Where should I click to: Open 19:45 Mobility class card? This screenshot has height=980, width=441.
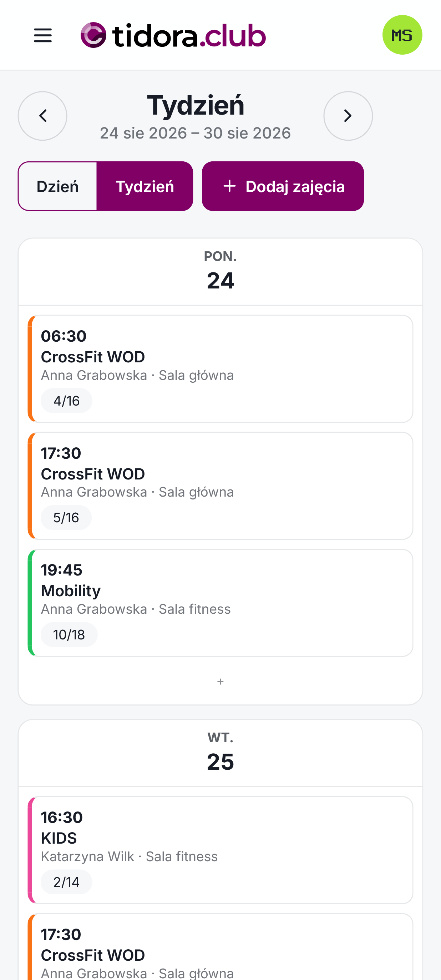(220, 603)
